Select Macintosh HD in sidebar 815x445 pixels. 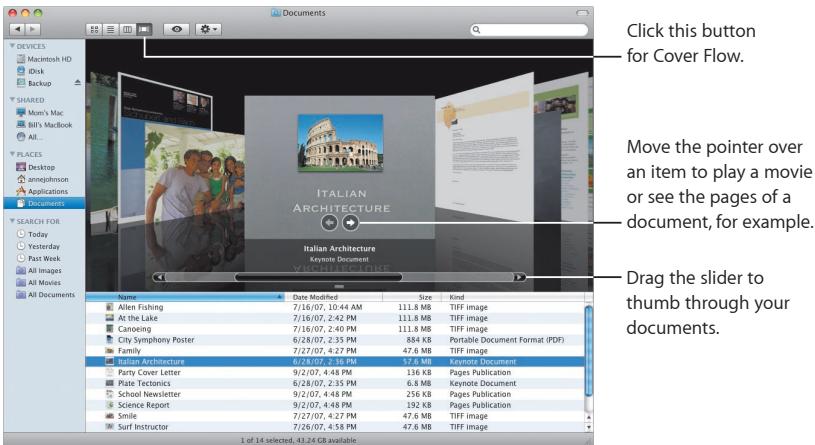[44, 59]
